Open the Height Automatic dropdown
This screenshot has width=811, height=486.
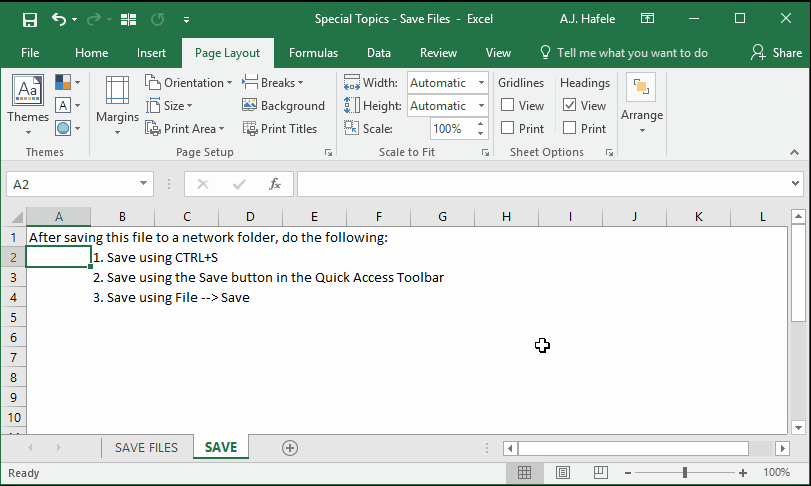[x=481, y=105]
